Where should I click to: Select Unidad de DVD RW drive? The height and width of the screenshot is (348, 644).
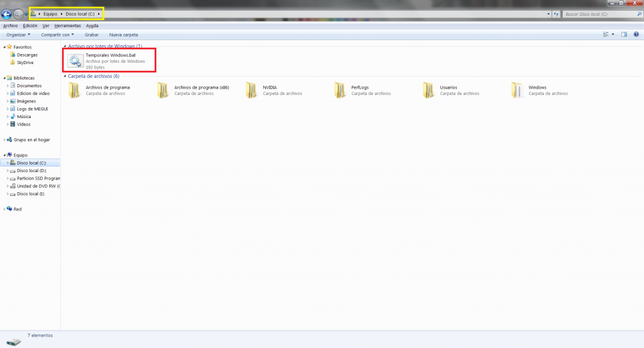[38, 187]
